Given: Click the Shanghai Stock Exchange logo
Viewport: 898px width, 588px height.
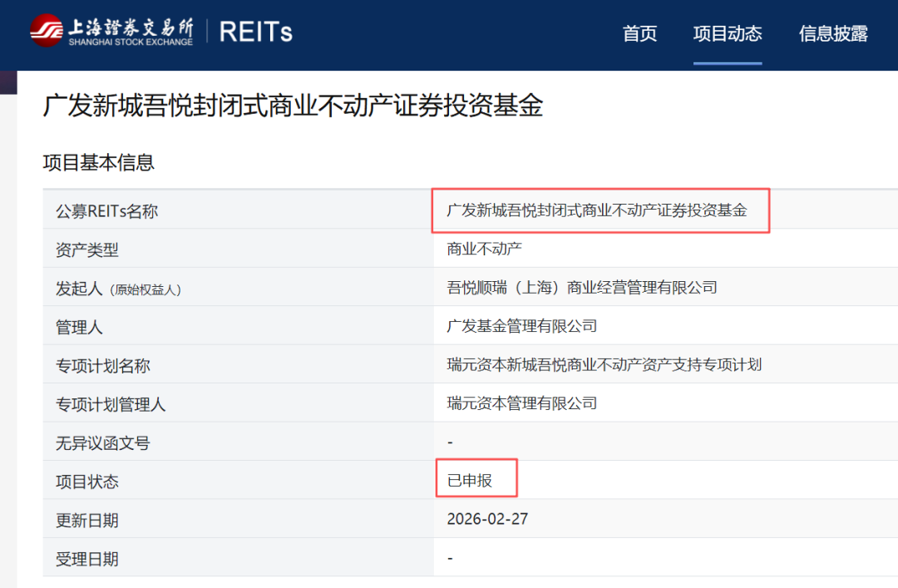Looking at the screenshot, I should click(x=111, y=31).
